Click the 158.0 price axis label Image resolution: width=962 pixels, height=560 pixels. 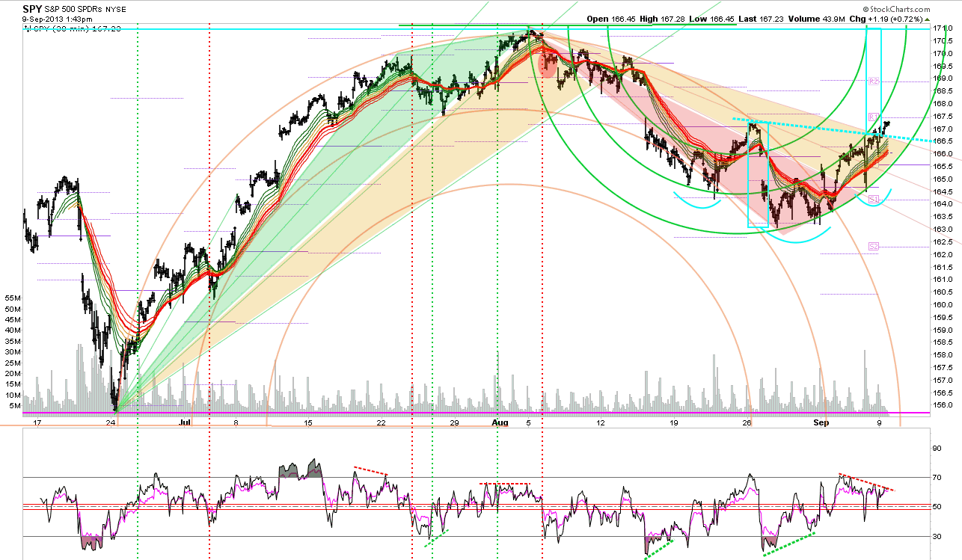tap(942, 355)
